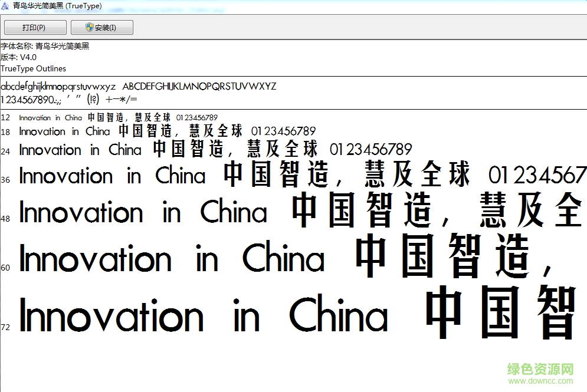Click the 72-point size label
Image resolution: width=587 pixels, height=392 pixels.
point(5,327)
